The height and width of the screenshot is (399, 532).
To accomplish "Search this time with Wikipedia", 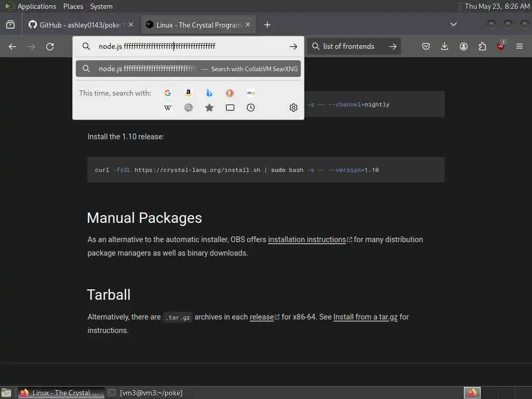I will 168,108.
